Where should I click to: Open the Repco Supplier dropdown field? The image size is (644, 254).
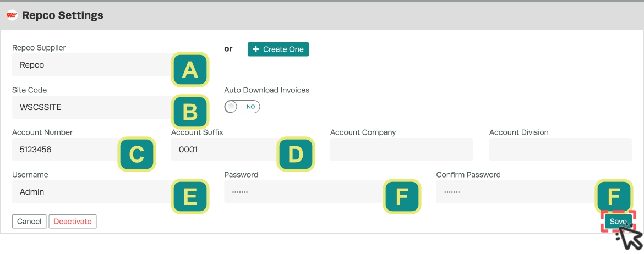[110, 65]
